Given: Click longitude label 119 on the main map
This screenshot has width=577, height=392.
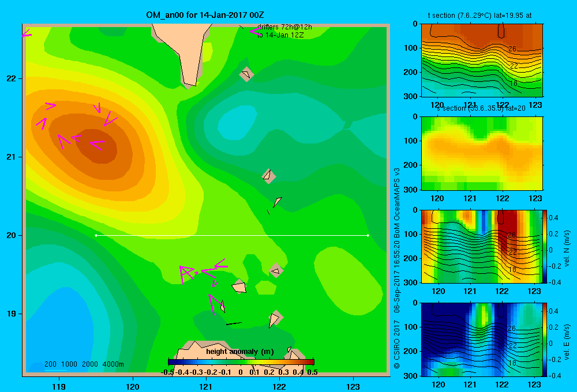Looking at the screenshot, I should click(x=59, y=386).
